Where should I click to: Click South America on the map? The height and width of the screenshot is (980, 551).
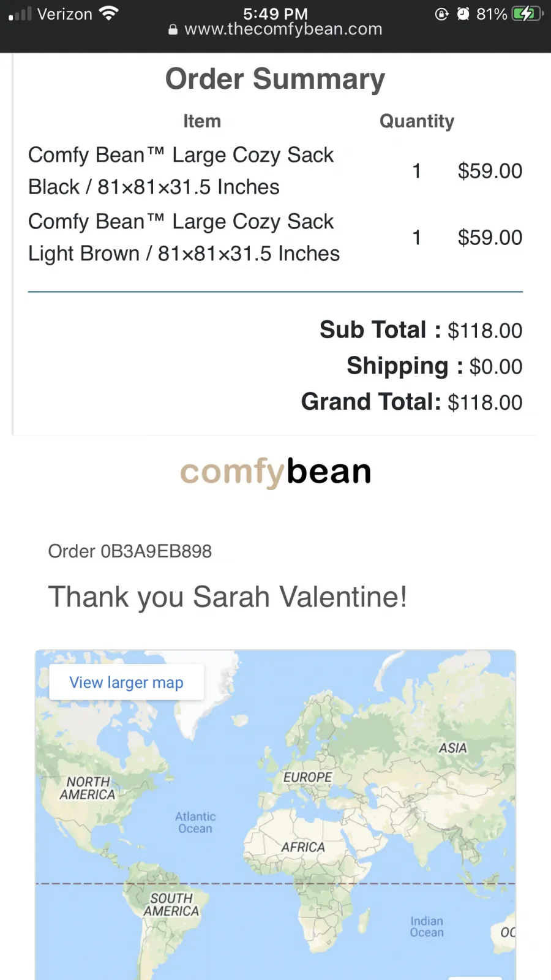point(171,905)
